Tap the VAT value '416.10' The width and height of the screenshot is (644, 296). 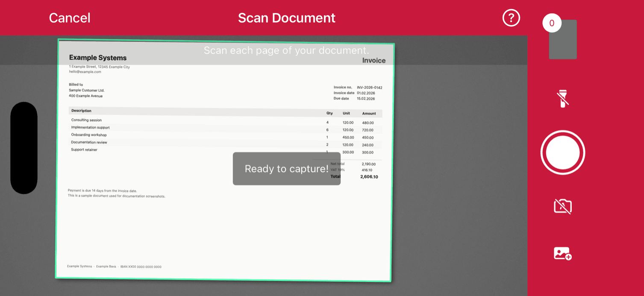tap(367, 170)
